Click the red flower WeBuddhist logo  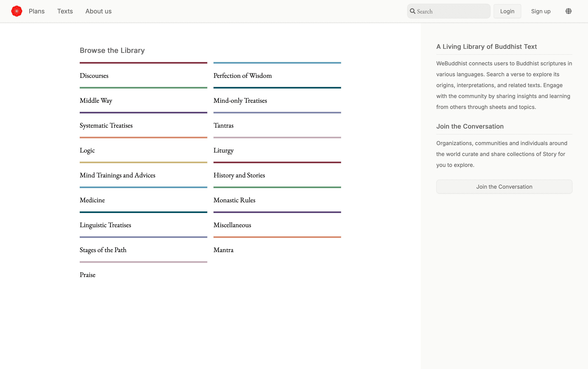pyautogui.click(x=17, y=11)
